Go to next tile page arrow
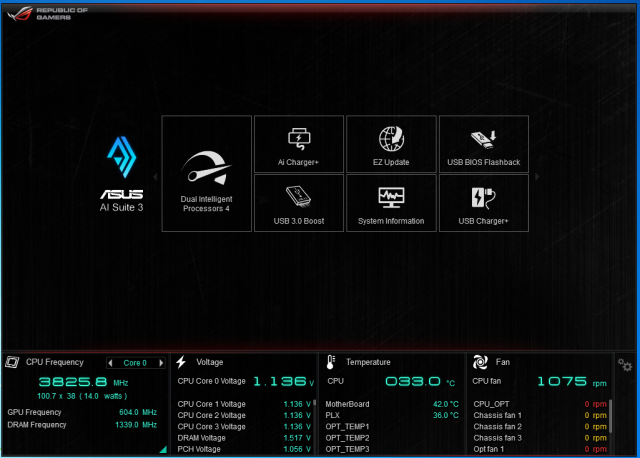 pyautogui.click(x=537, y=177)
